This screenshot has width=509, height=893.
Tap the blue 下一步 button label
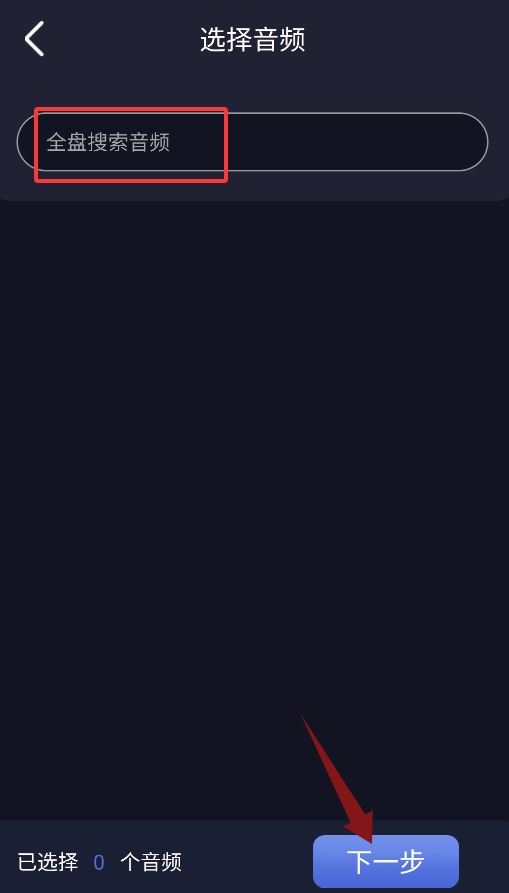click(385, 862)
